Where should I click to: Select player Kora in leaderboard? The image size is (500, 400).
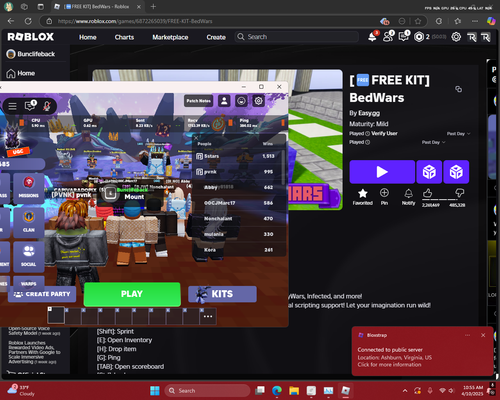(238, 250)
